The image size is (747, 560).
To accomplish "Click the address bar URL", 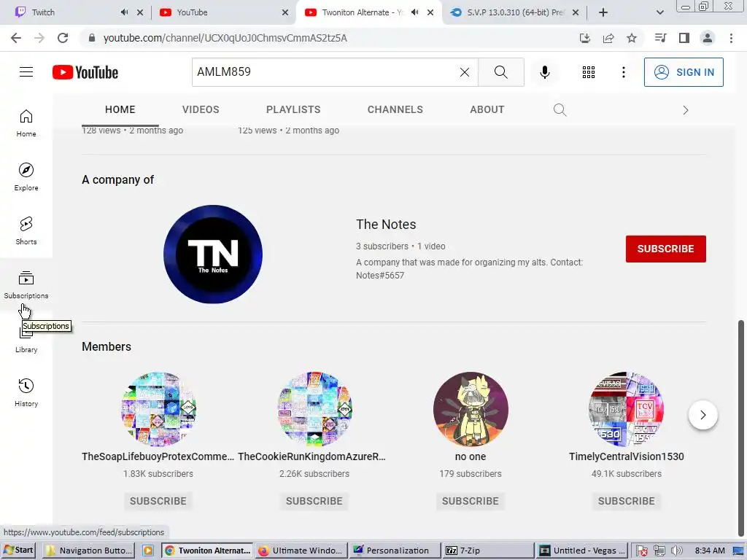I will (x=225, y=38).
